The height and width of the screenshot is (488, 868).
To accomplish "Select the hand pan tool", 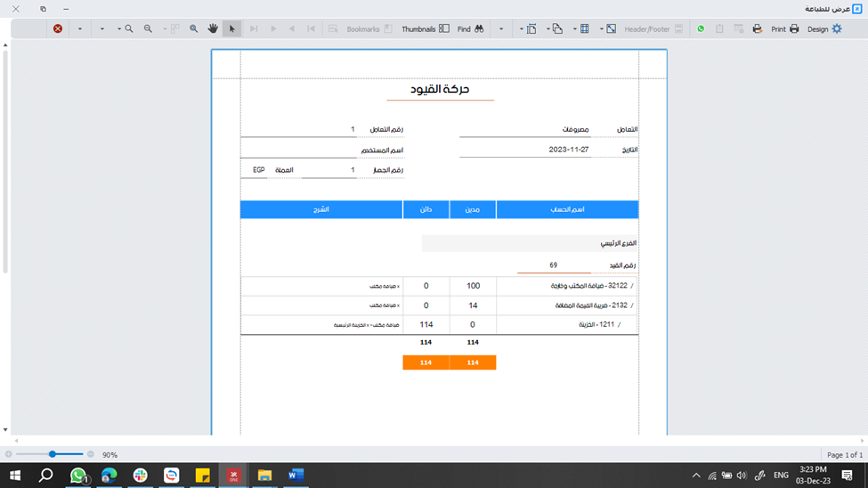I will click(x=213, y=29).
